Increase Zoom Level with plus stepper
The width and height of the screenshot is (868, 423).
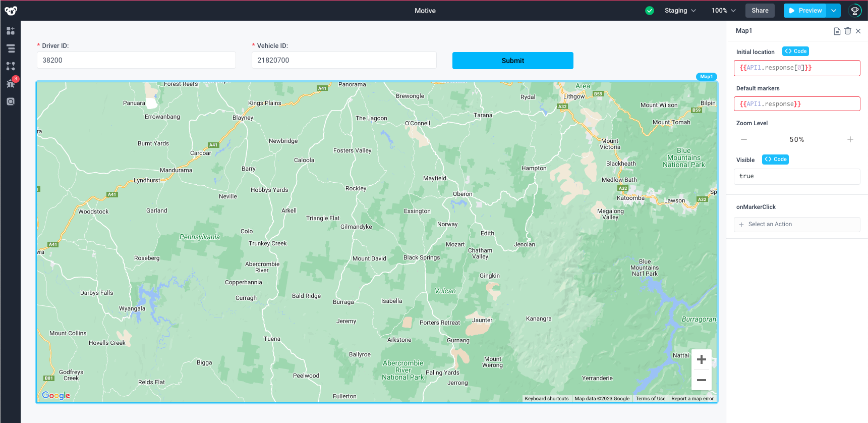coord(850,139)
